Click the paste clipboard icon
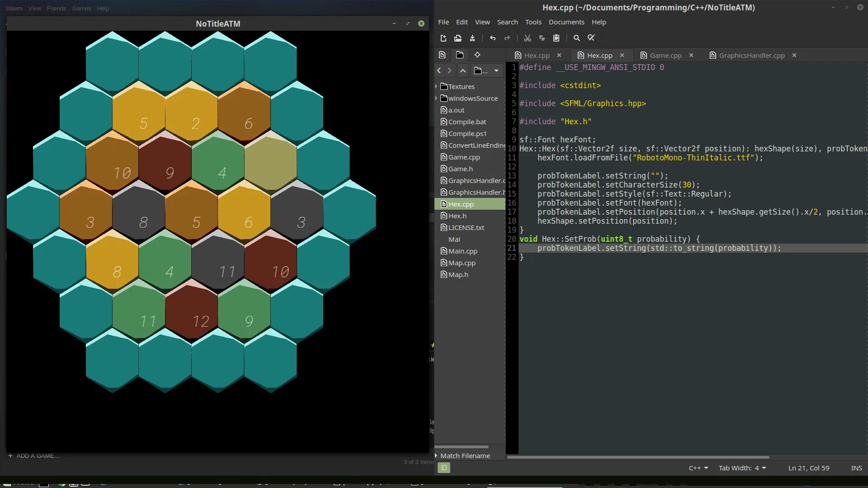Viewport: 868px width, 488px height. point(557,38)
